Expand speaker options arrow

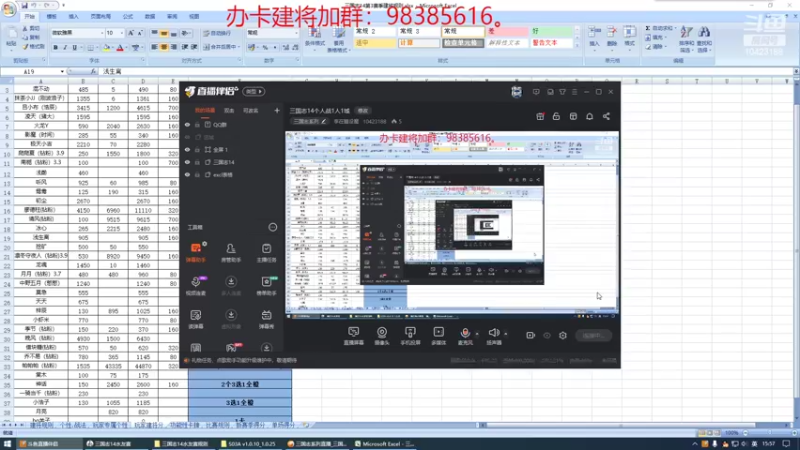[x=506, y=334]
